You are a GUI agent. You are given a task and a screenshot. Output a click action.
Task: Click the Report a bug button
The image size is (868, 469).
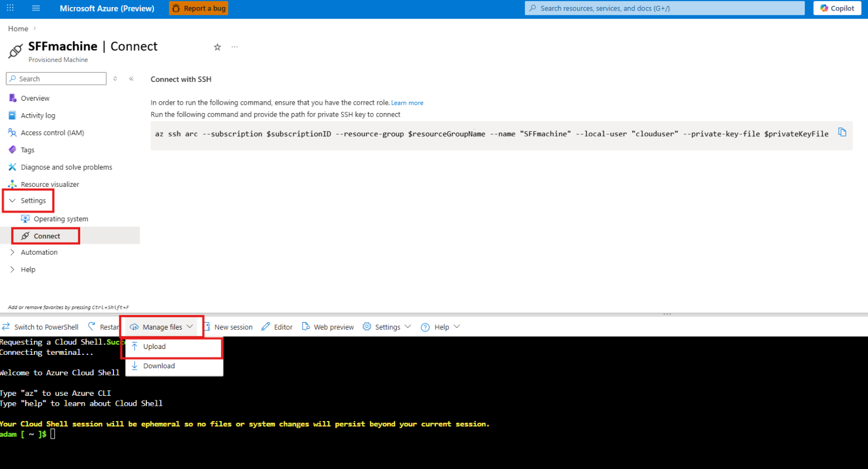tap(198, 8)
